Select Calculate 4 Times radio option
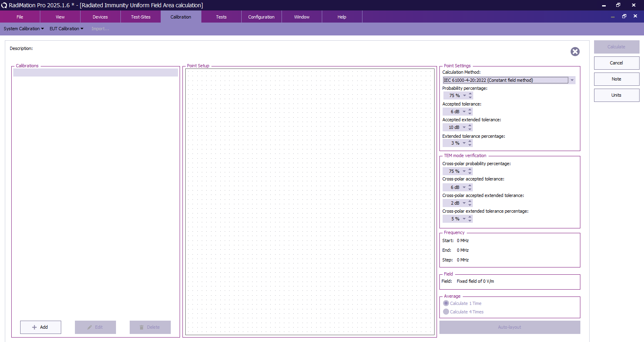Image resolution: width=644 pixels, height=342 pixels. 446,312
